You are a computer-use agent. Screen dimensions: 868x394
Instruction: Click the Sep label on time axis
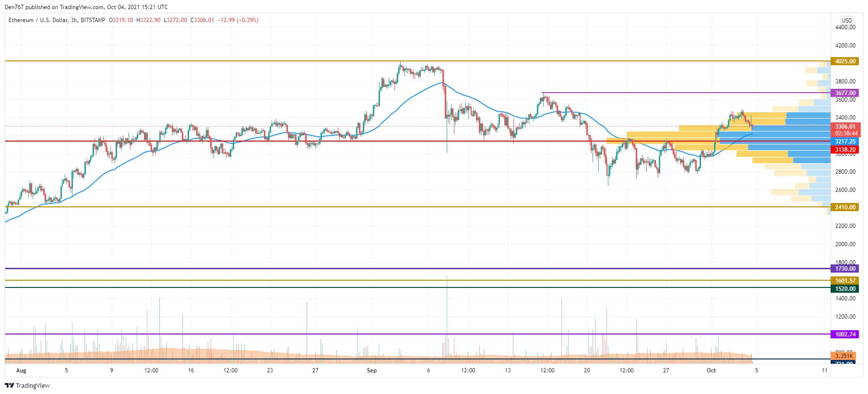coord(372,370)
